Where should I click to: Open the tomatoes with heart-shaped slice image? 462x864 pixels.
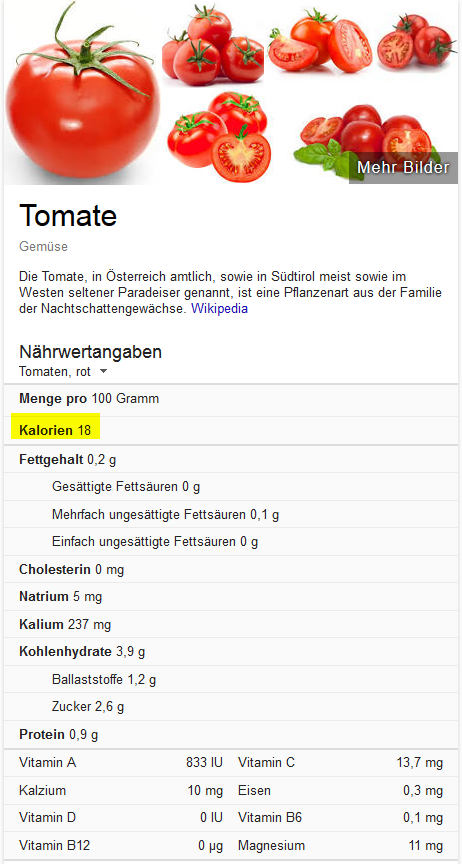coord(218,138)
